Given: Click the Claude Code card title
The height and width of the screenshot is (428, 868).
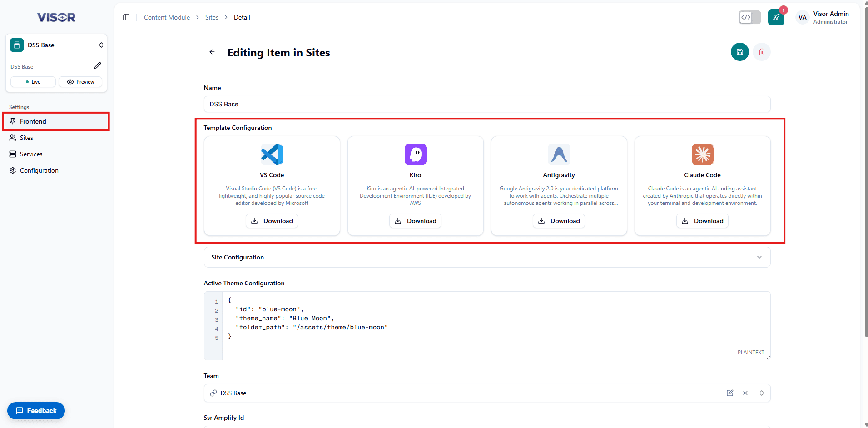Looking at the screenshot, I should pos(702,175).
